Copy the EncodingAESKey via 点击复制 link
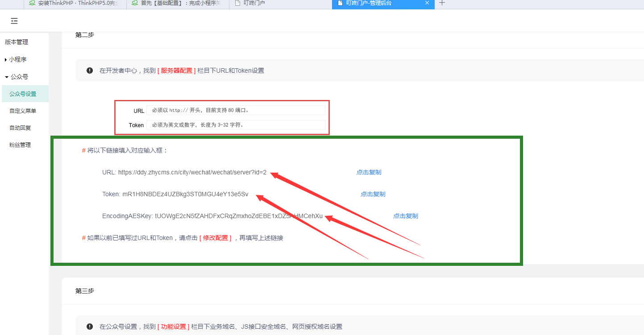Image resolution: width=644 pixels, height=335 pixels. [x=405, y=216]
